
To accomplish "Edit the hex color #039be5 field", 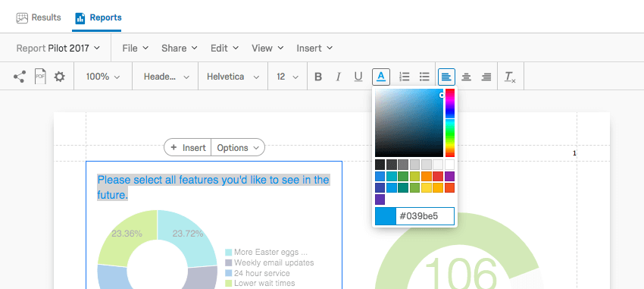I will point(425,216).
